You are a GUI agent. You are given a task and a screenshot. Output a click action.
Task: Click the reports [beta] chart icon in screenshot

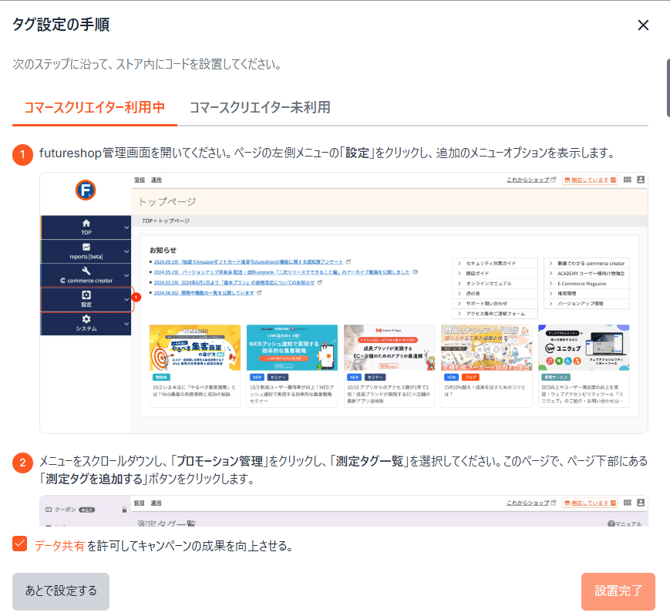coord(86,247)
